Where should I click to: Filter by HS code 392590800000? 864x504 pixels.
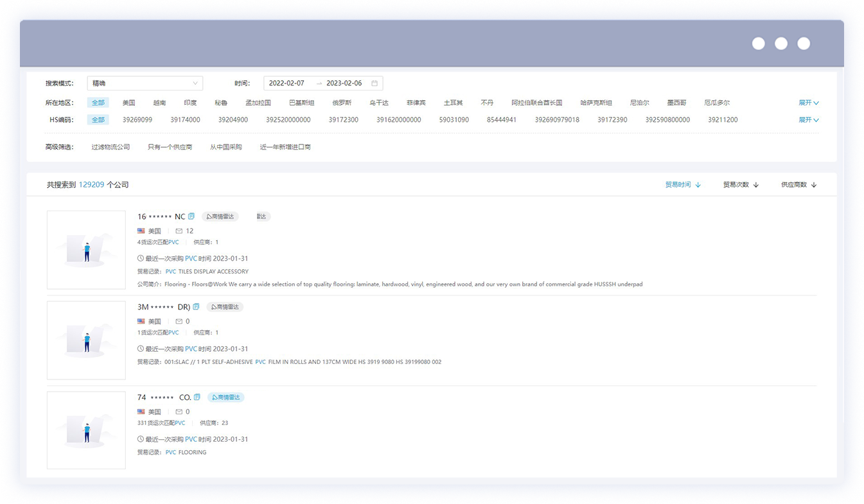(667, 119)
